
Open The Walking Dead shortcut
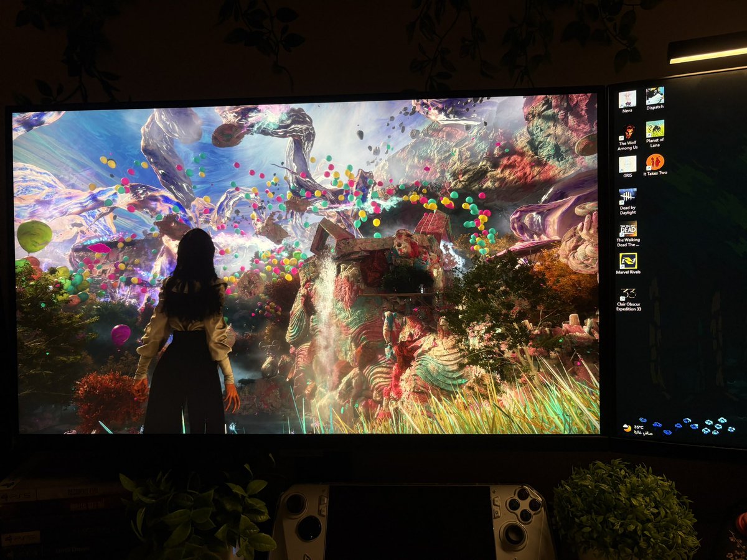point(628,234)
